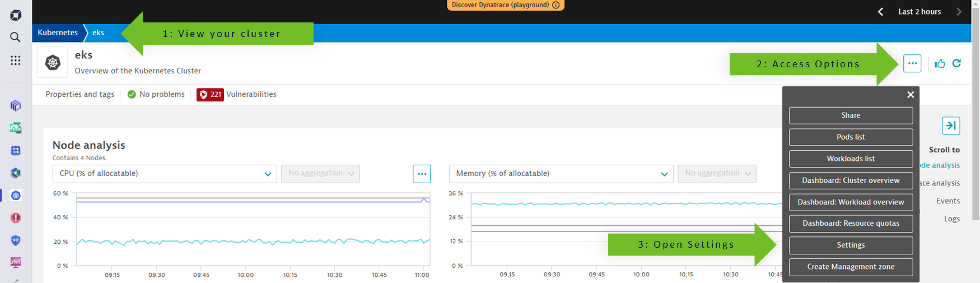Open the magenta monitor chart icon in sidebar

16,262
